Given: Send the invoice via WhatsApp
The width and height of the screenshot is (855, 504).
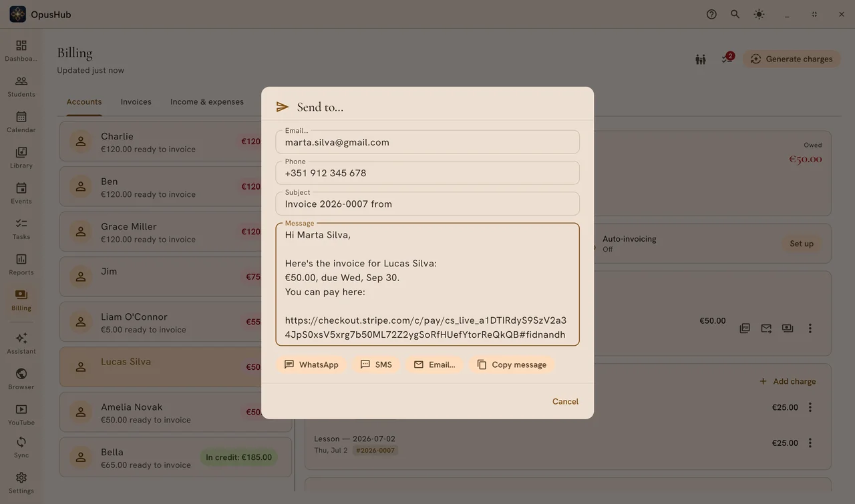Looking at the screenshot, I should pyautogui.click(x=311, y=364).
